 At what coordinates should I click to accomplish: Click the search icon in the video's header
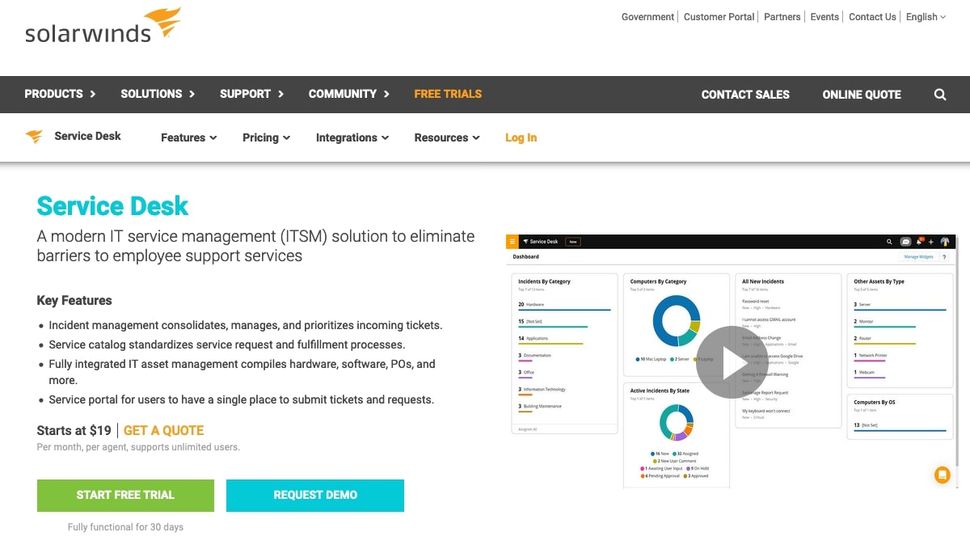[x=889, y=242]
